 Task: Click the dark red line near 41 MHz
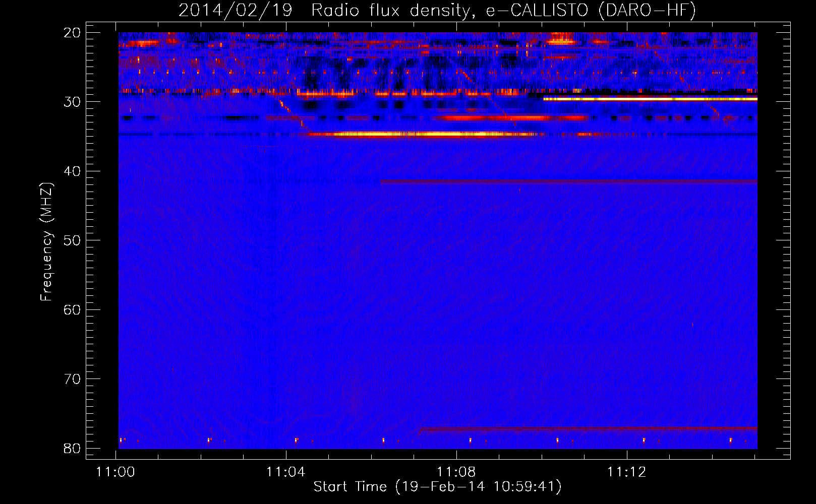click(x=569, y=181)
